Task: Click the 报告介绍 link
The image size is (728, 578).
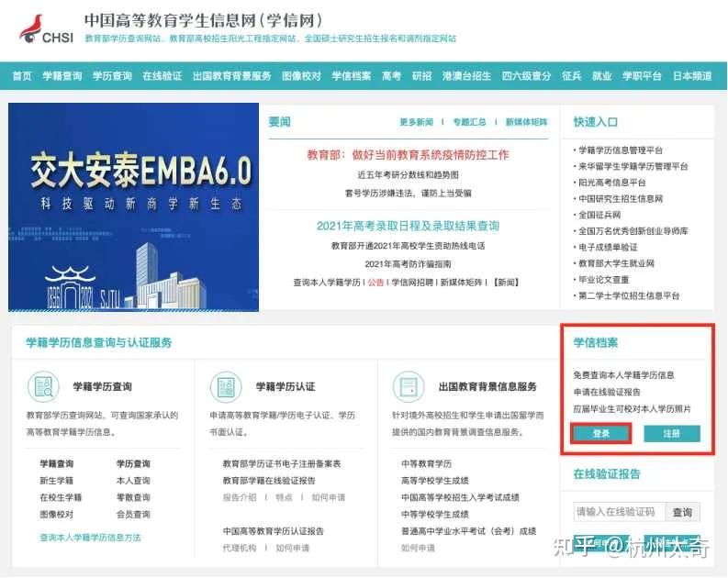Action: pyautogui.click(x=240, y=497)
